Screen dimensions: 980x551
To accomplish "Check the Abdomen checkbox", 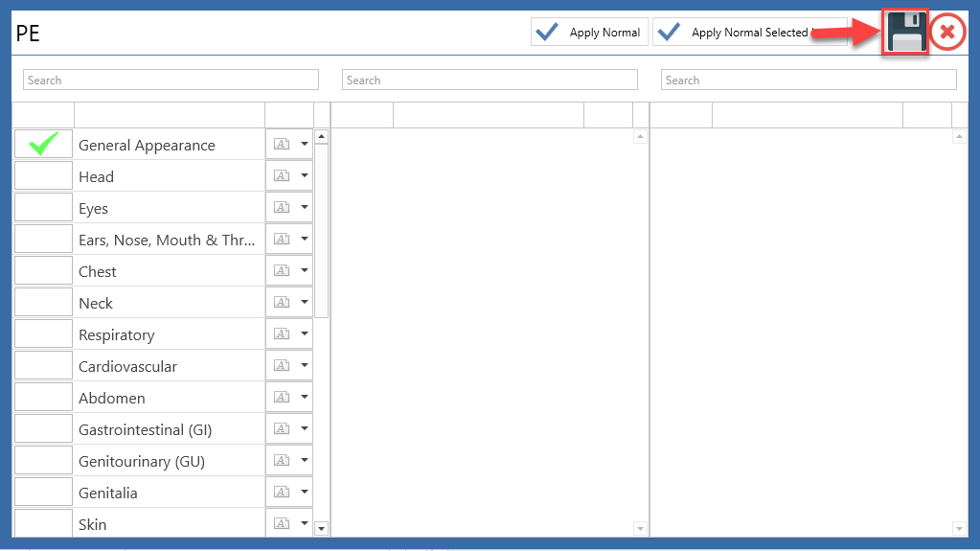I will [43, 397].
